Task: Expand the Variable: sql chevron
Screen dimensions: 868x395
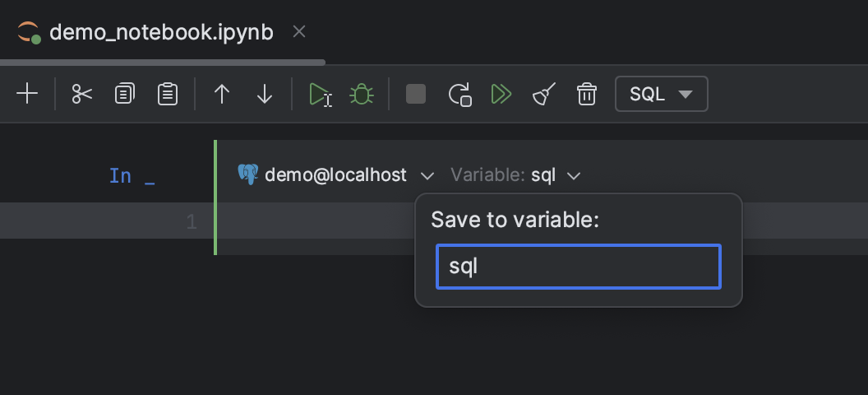Action: point(574,176)
